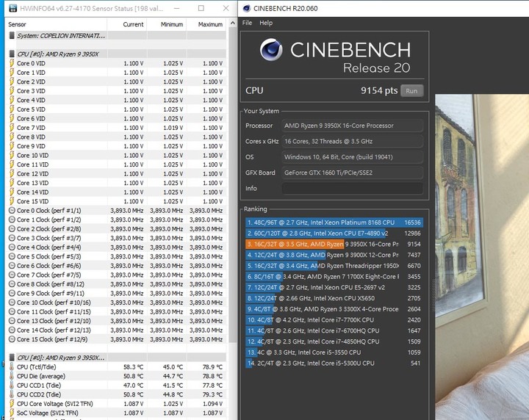Click the Info input field
Screen dimensions: 529x420
[x=352, y=189]
